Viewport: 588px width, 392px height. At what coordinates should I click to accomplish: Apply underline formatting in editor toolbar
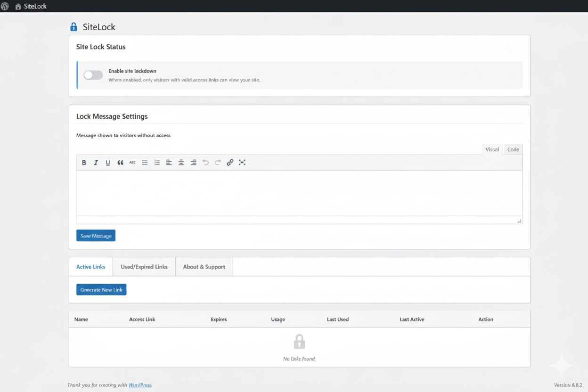click(x=108, y=163)
